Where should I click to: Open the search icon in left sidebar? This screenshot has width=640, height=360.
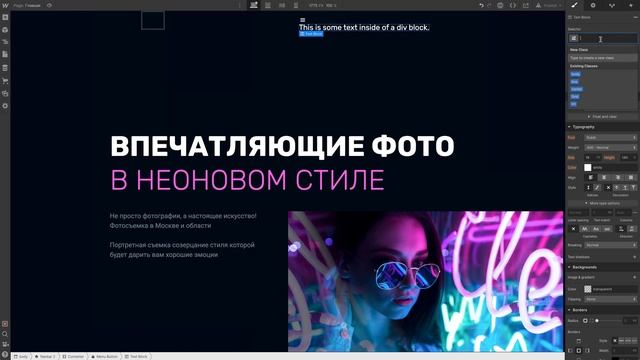[5, 334]
